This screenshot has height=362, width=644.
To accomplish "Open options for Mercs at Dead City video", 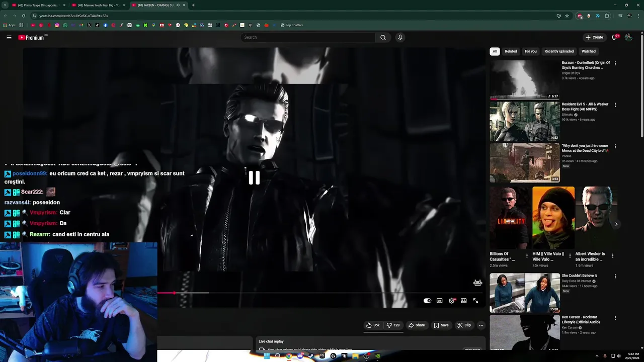I will point(615,146).
